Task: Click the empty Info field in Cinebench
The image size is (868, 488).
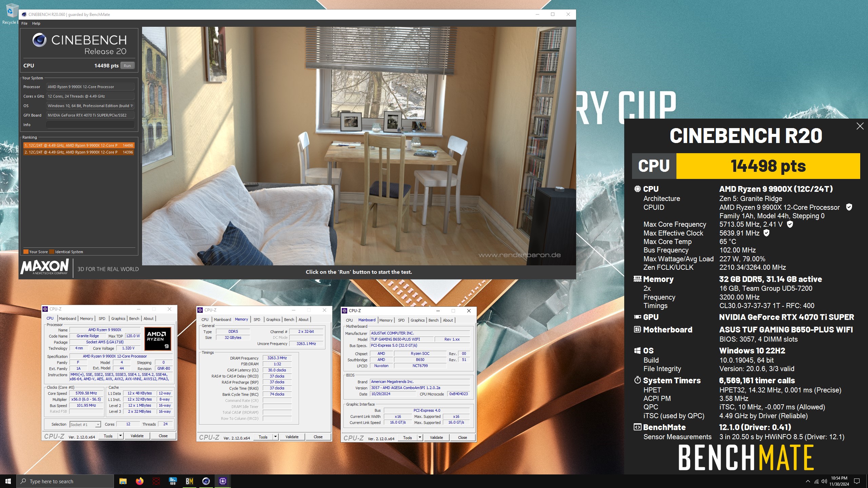Action: [x=90, y=125]
